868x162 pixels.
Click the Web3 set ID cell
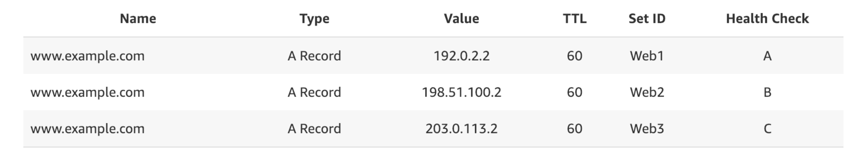(x=647, y=129)
